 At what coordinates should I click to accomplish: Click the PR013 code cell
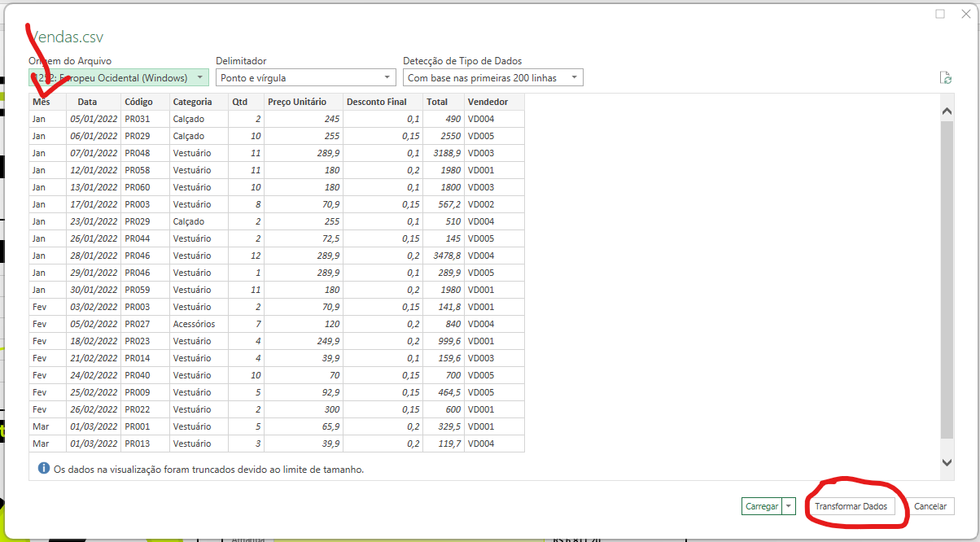tap(146, 444)
